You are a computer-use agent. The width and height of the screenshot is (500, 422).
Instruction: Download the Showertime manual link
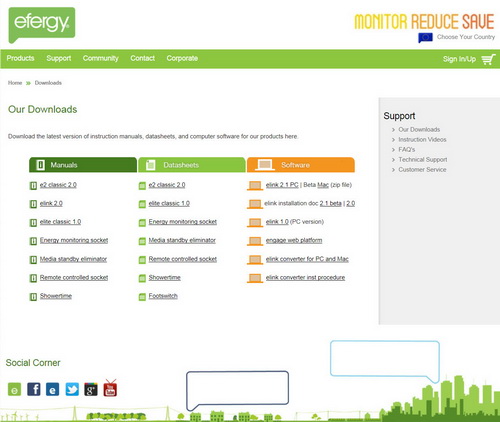(56, 296)
